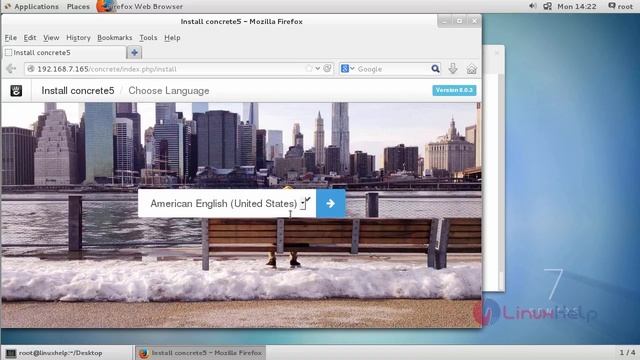
Task: Click the concrete5 hand logo
Action: (x=16, y=91)
